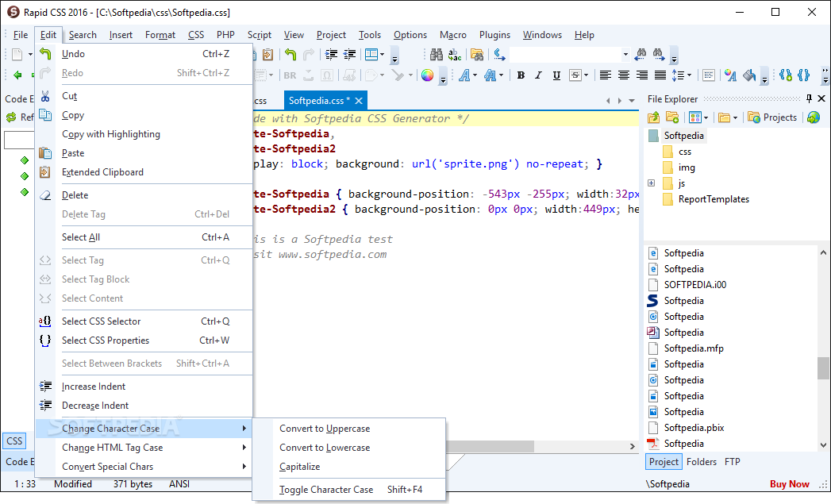831x504 pixels.
Task: Close the File Explorer panel
Action: [821, 98]
